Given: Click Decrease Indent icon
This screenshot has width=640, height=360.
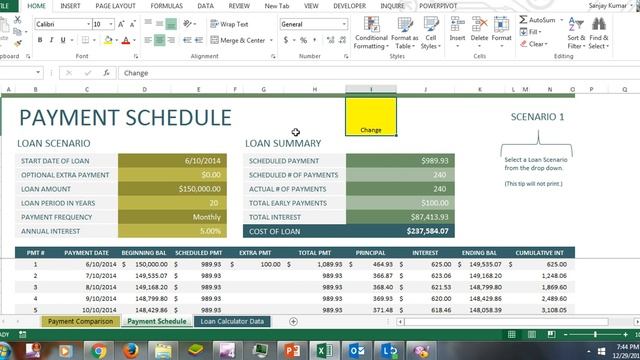Looking at the screenshot, I should (x=187, y=40).
